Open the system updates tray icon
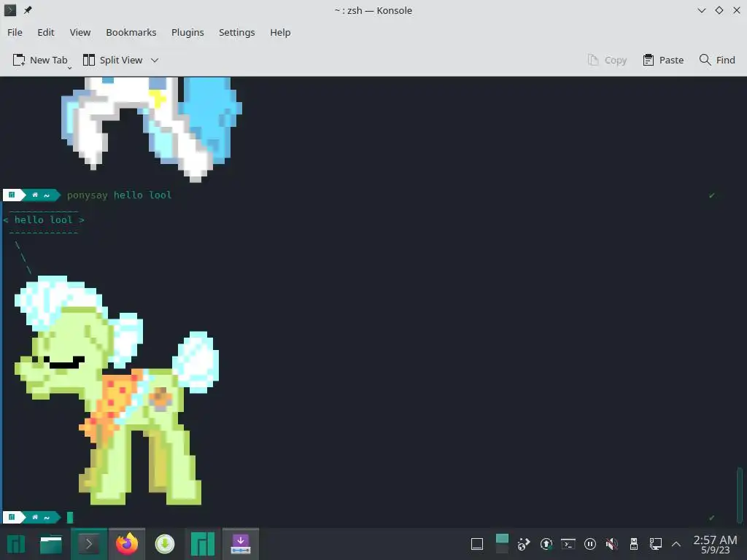This screenshot has width=747, height=560. pos(546,544)
